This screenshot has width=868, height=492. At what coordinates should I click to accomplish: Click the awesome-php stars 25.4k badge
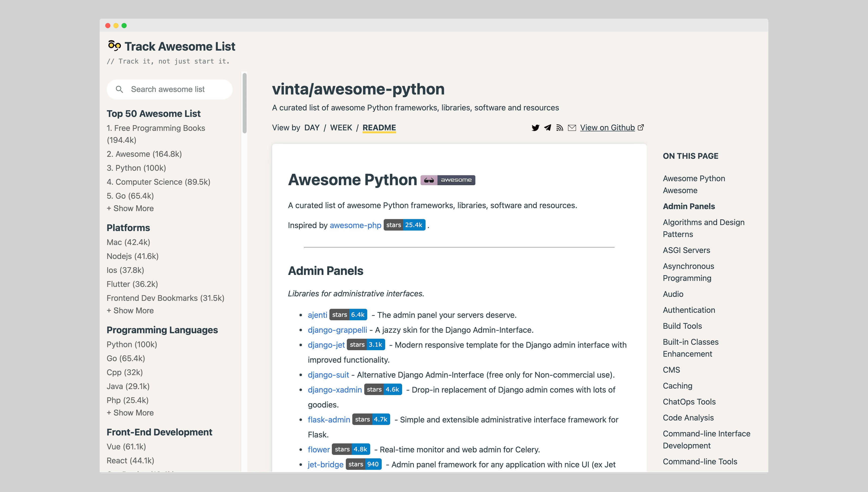(x=404, y=225)
